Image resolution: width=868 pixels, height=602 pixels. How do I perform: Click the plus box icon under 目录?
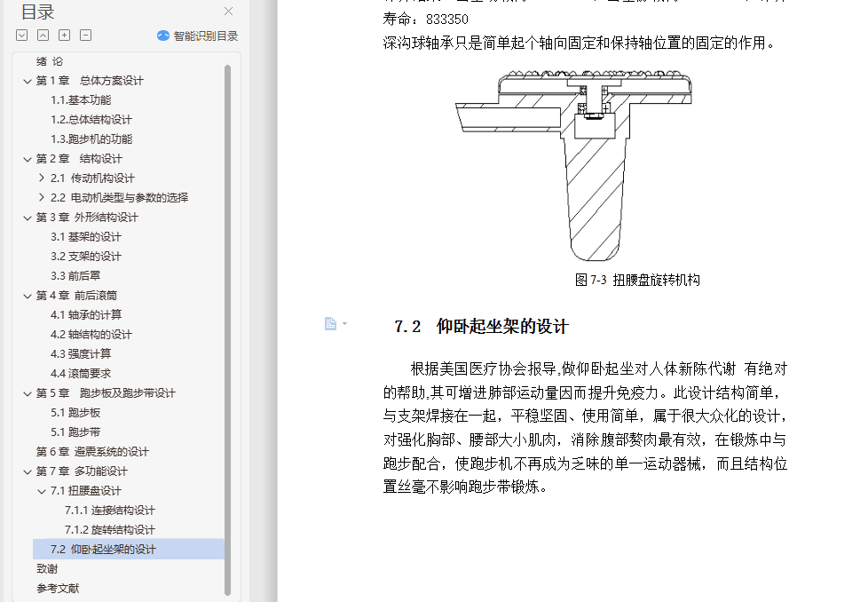(64, 36)
